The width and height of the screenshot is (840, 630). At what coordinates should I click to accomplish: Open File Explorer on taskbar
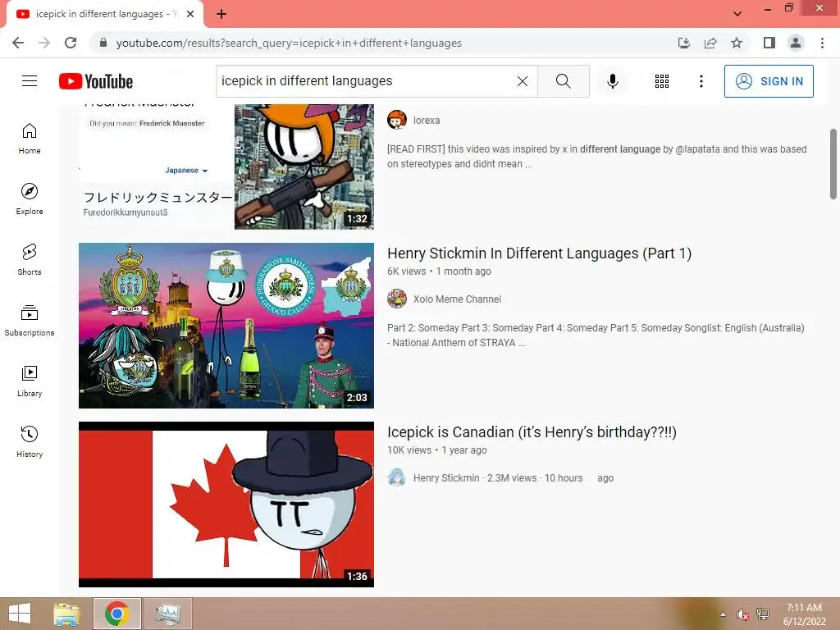coord(66,614)
